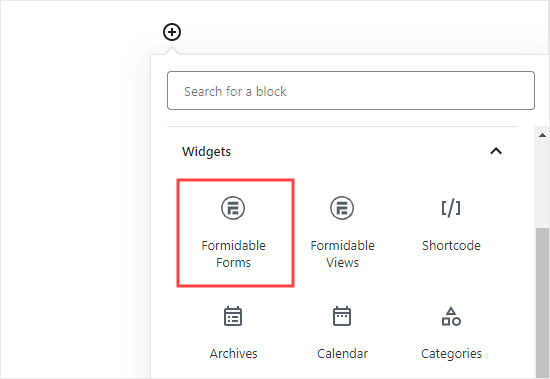
Task: Choose the Calendar block icon
Action: 342,316
